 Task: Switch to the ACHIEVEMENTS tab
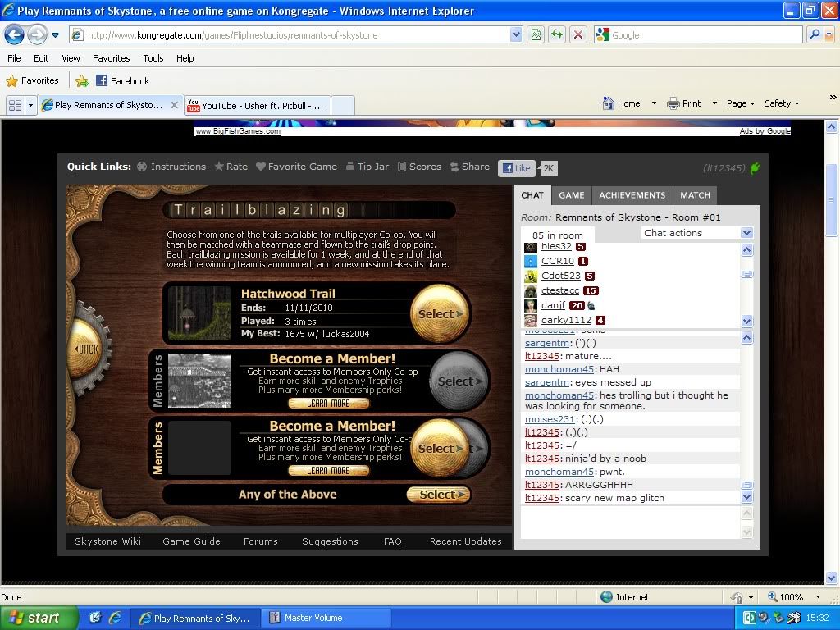632,195
